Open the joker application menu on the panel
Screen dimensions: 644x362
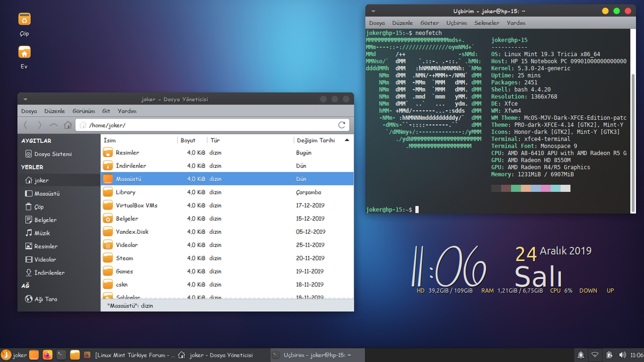14,355
